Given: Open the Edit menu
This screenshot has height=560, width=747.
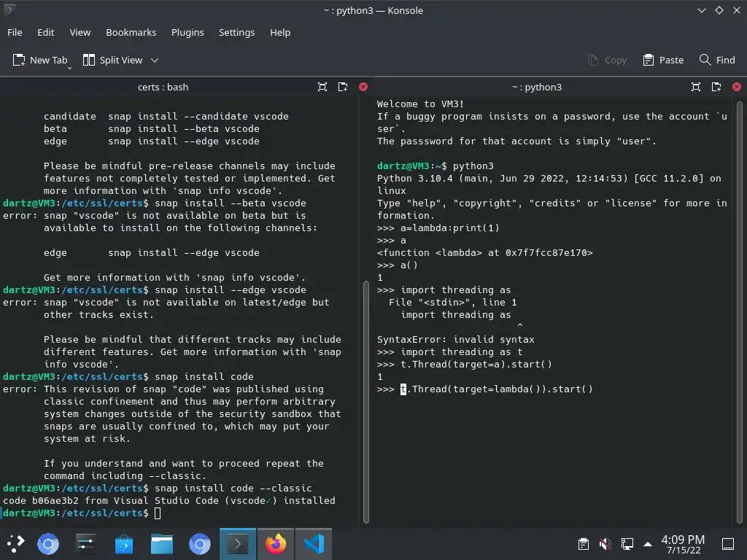Looking at the screenshot, I should click(46, 32).
